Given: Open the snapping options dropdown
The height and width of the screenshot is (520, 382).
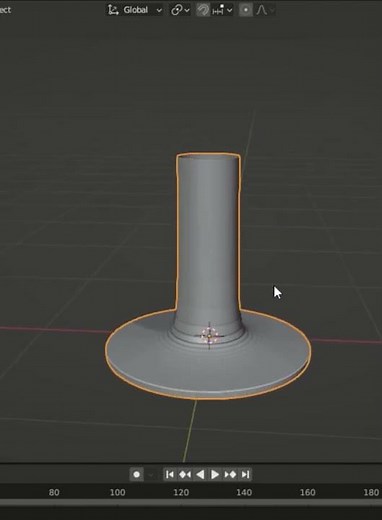Looking at the screenshot, I should 223,10.
